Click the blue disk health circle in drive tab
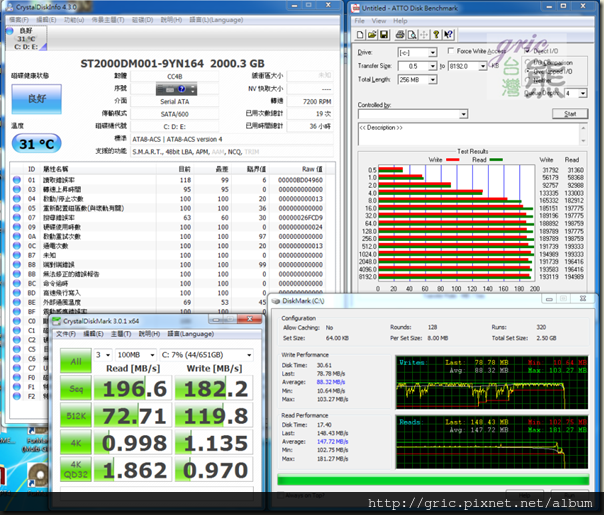The image size is (604, 515). point(10,30)
